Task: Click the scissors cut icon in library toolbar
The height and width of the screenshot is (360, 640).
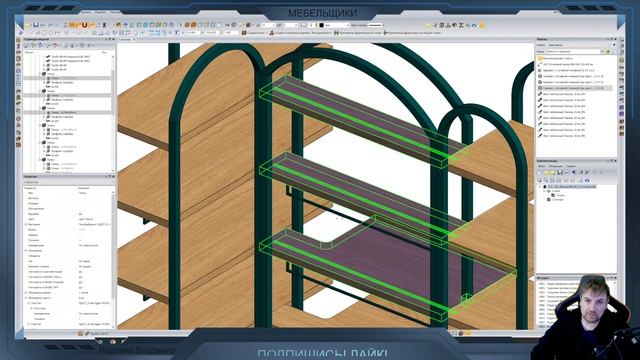Action: (587, 173)
